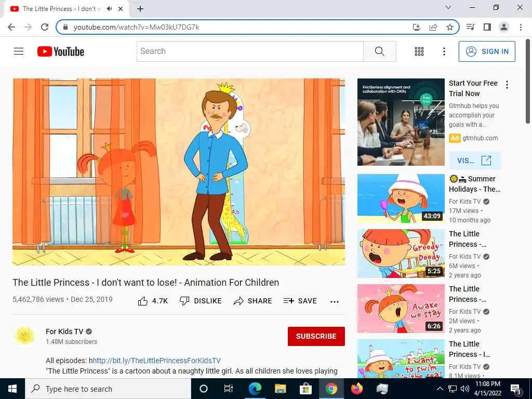This screenshot has height=399, width=532.
Task: Open more actions ellipsis under video
Action: point(335,302)
